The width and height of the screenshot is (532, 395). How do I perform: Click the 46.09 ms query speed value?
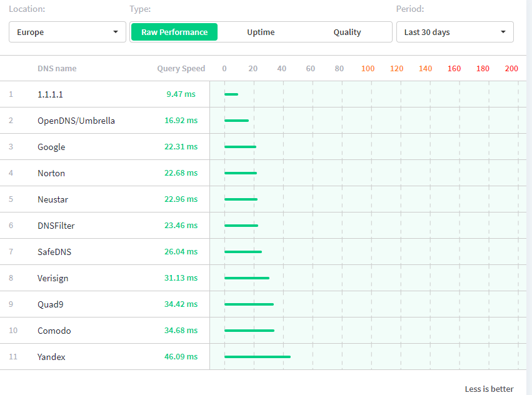[x=181, y=357]
